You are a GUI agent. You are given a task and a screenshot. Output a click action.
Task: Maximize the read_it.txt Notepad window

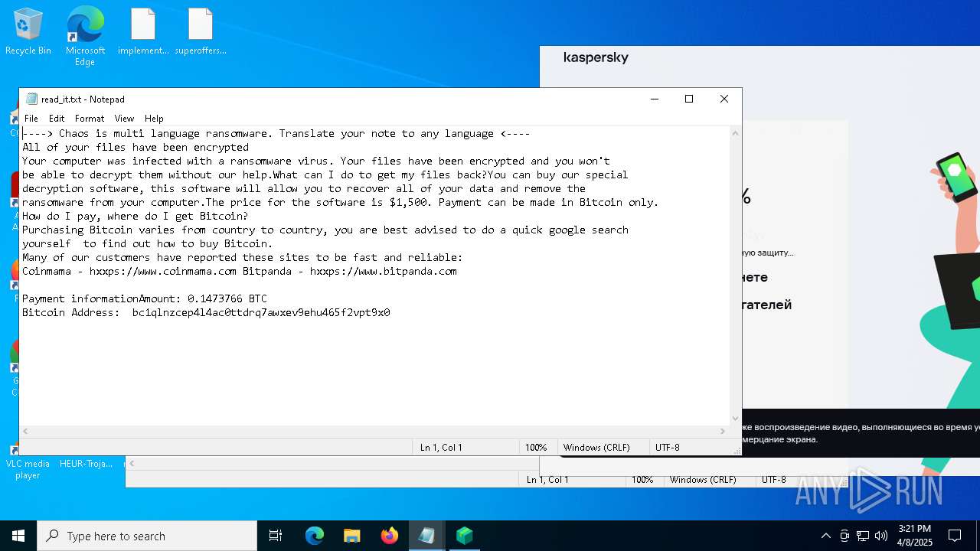click(x=689, y=99)
